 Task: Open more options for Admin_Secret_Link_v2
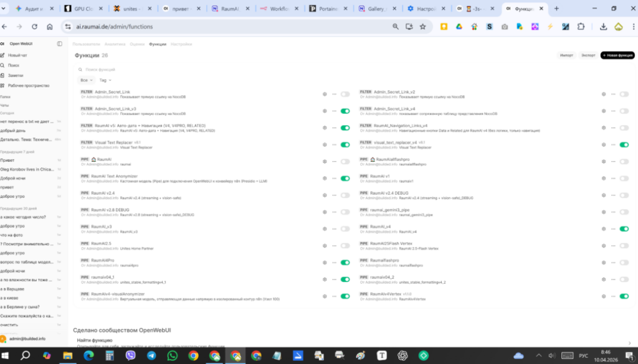tap(614, 94)
